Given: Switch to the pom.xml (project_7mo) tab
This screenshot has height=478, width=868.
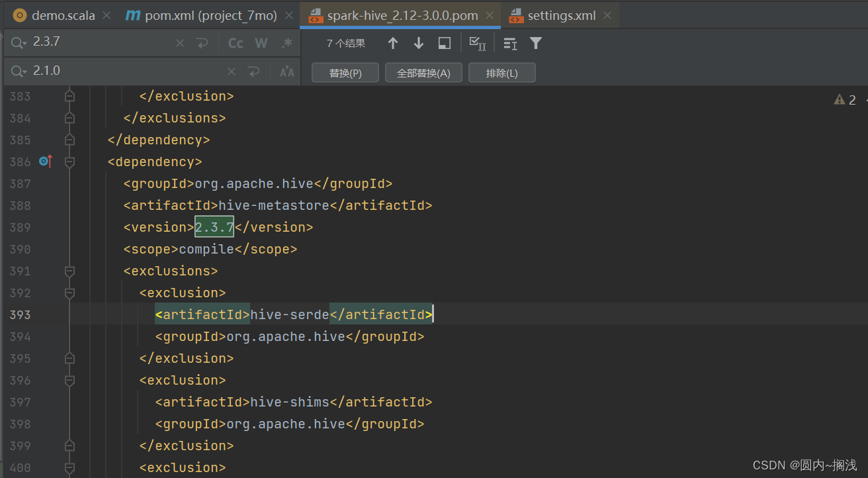Looking at the screenshot, I should point(210,15).
